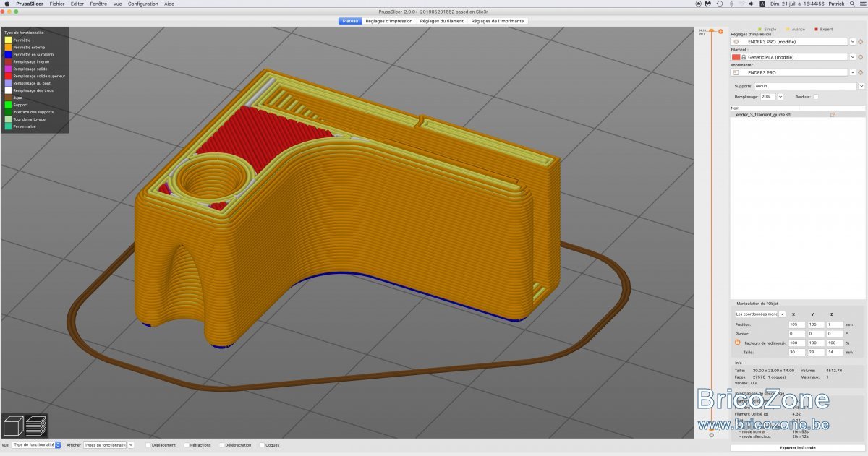This screenshot has height=456, width=868.
Task: Click the PrusaSlicer app menu
Action: (x=29, y=4)
